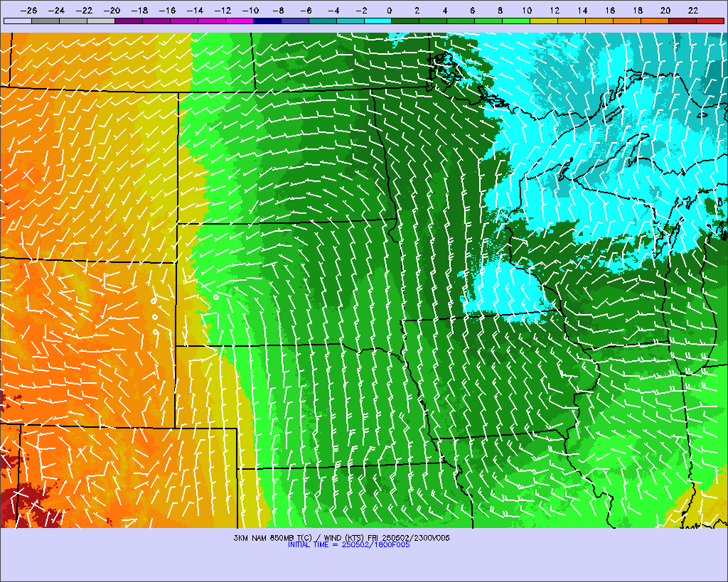The width and height of the screenshot is (728, 582).
Task: Select the teal -6 to -4 legend swatch
Action: pos(323,21)
